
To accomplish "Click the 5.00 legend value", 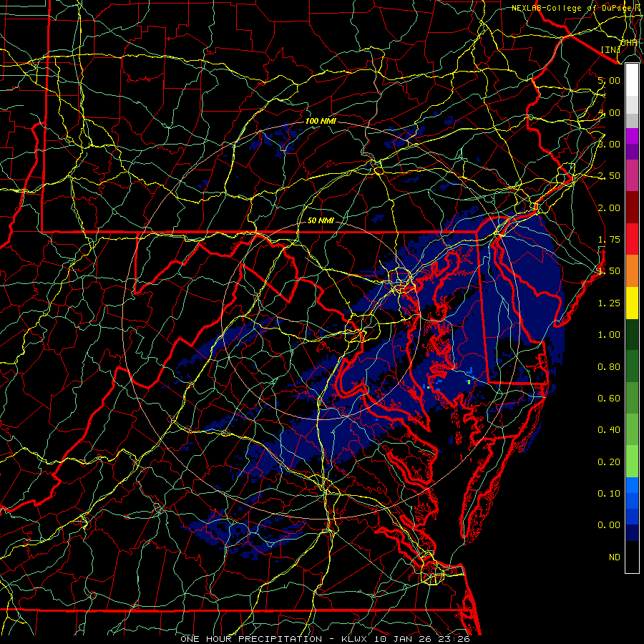I will click(x=609, y=80).
